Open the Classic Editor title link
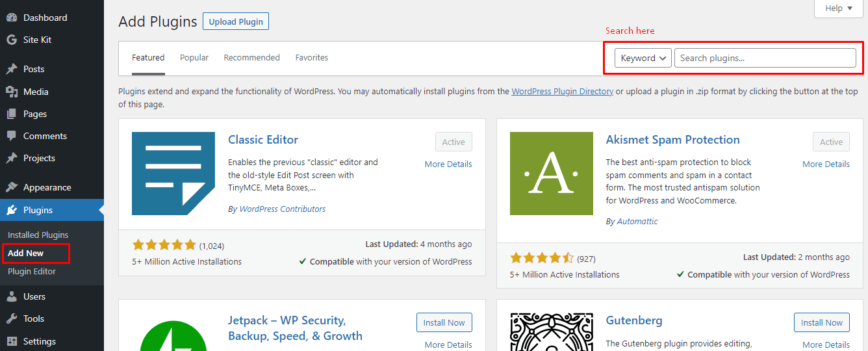 263,140
